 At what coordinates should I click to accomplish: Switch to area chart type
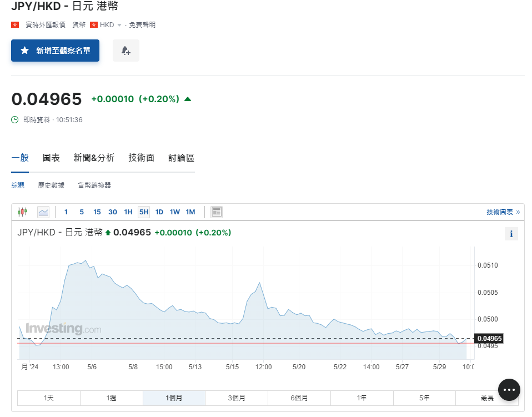click(x=43, y=212)
